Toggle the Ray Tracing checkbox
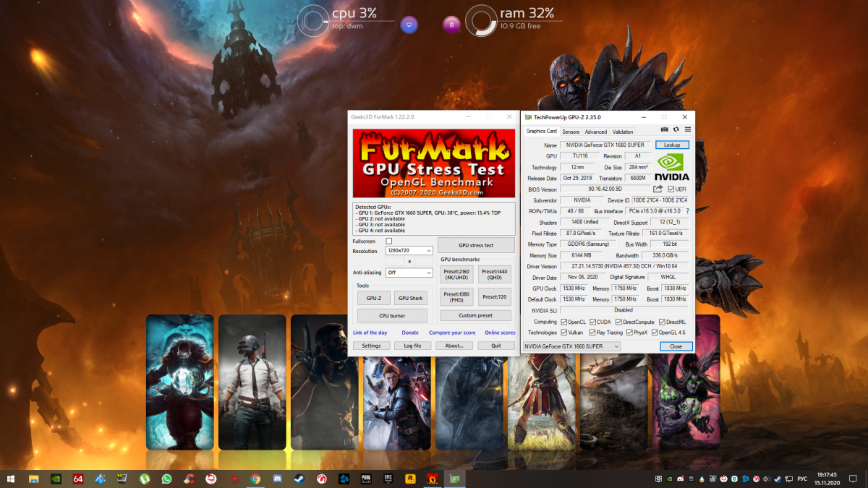 click(x=592, y=333)
